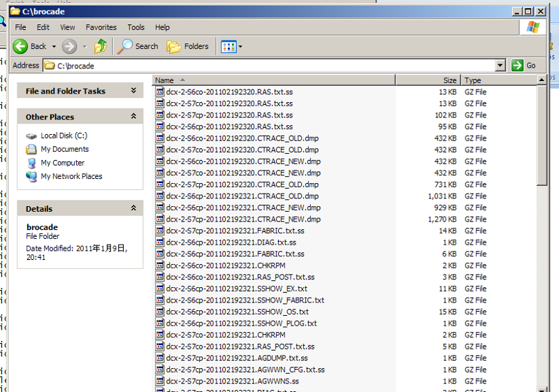This screenshot has height=392, width=559.
Task: Open the address bar dropdown
Action: pyautogui.click(x=500, y=66)
